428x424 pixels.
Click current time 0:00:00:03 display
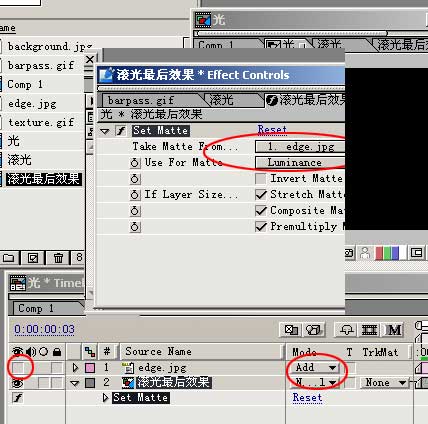(44, 329)
